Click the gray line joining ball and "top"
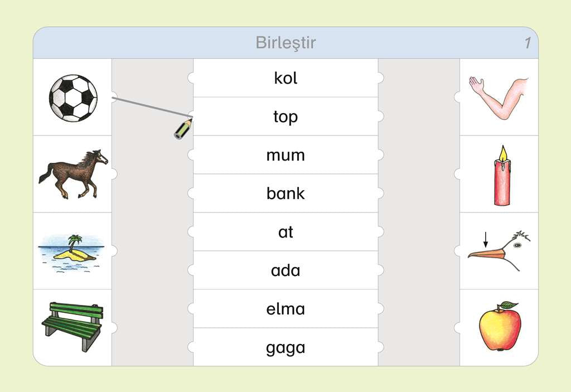571x392 pixels. [x=151, y=107]
